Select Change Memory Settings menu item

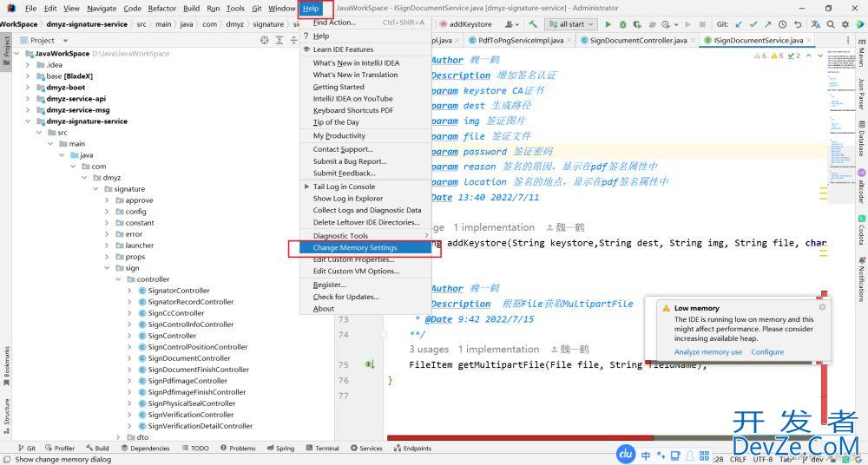pos(365,248)
